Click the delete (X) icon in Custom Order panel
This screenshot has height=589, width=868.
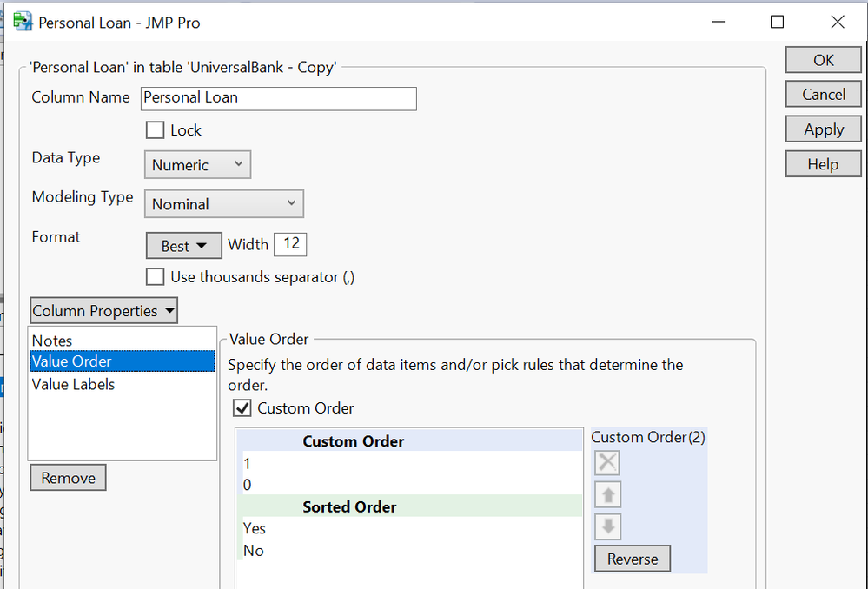(606, 462)
